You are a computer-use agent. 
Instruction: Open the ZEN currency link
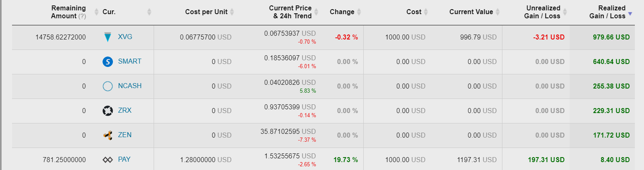(125, 135)
